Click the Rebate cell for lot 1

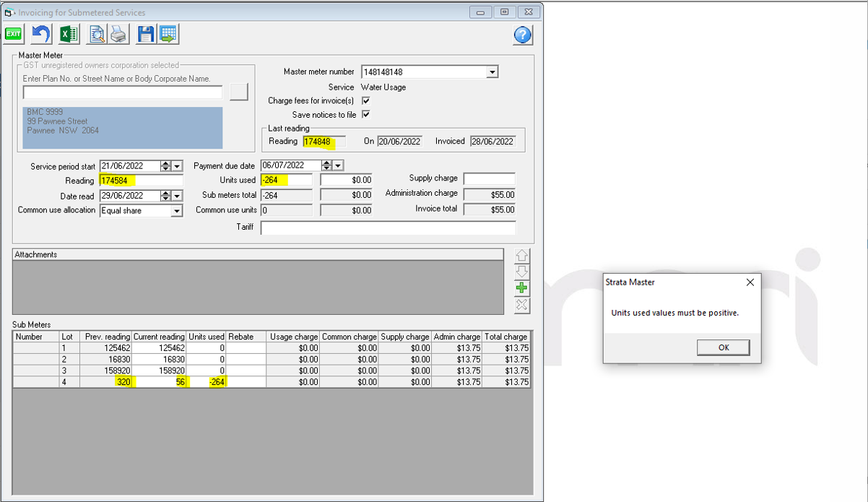coord(246,348)
